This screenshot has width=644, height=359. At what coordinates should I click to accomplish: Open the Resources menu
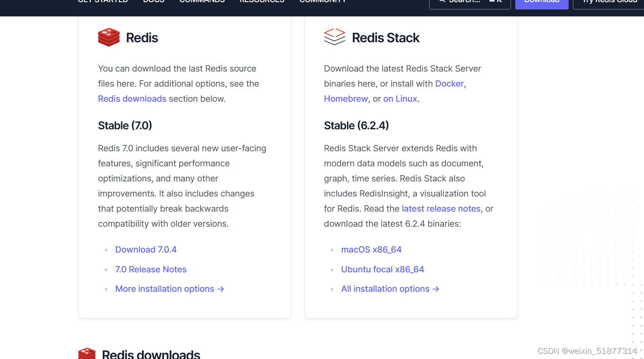pyautogui.click(x=262, y=2)
